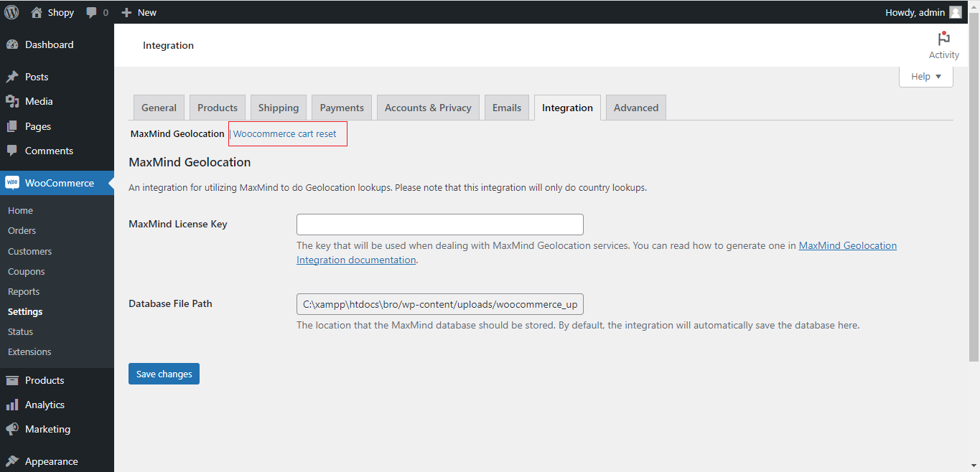Image resolution: width=980 pixels, height=472 pixels.
Task: Click the 'MaxMind License Key' label
Action: pos(178,224)
